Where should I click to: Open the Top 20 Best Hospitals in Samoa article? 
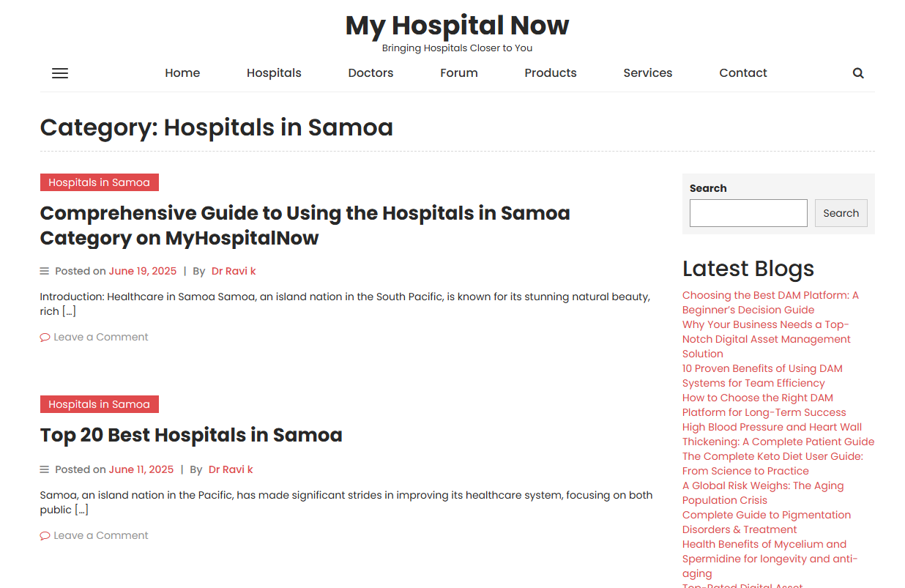pyautogui.click(x=191, y=435)
